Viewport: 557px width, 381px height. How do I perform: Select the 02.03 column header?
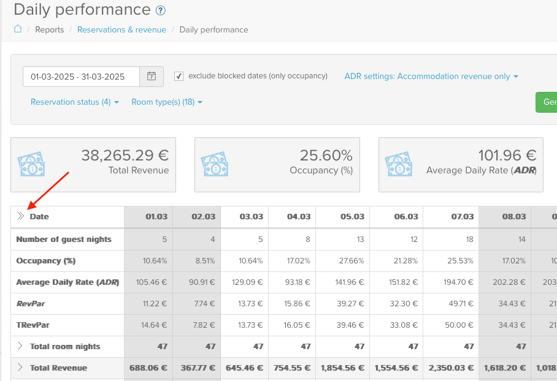(x=197, y=217)
